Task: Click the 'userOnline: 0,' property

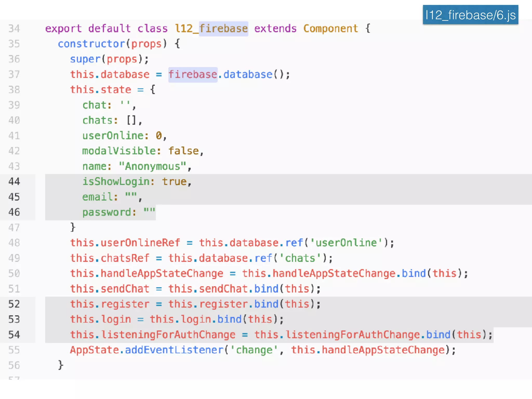Action: 124,136
